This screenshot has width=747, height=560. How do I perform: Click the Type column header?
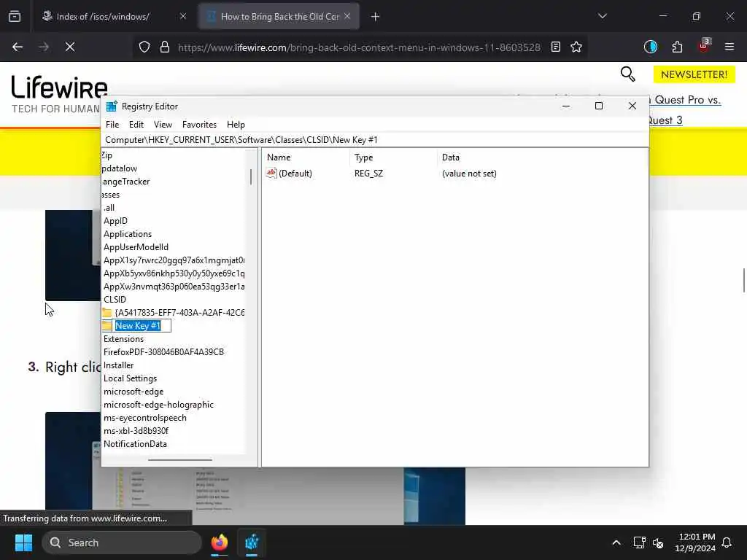coord(394,157)
